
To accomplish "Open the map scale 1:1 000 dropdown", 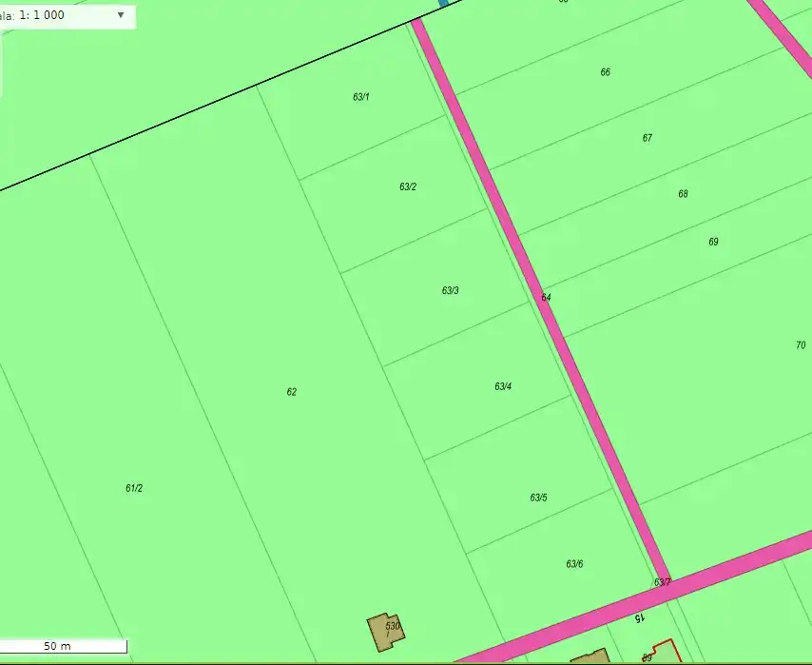I will (120, 15).
